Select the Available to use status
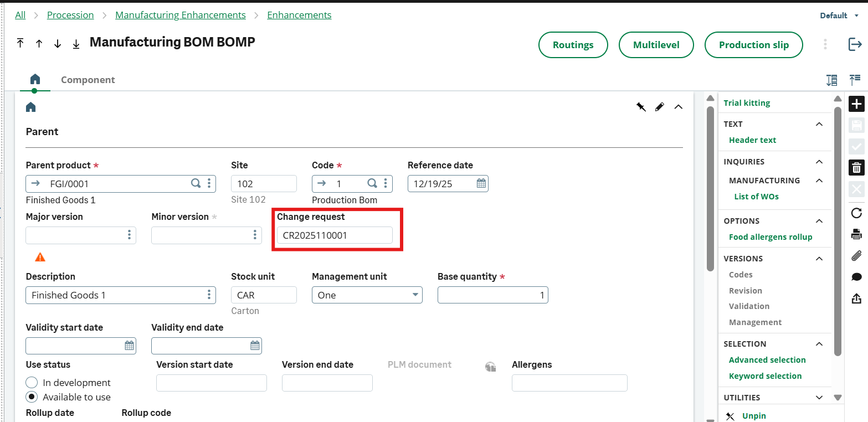Viewport: 868px width, 422px height. 32,397
